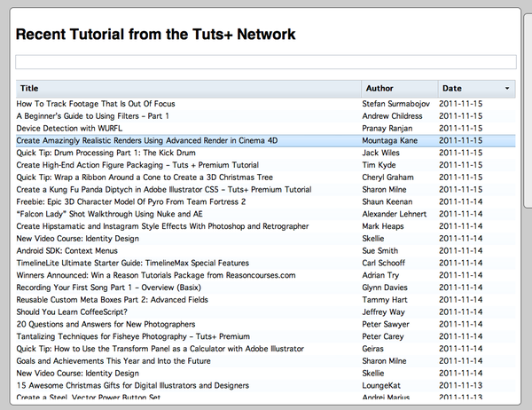Select "Falcon Lady Shot Walkthrough" row

[x=266, y=214]
